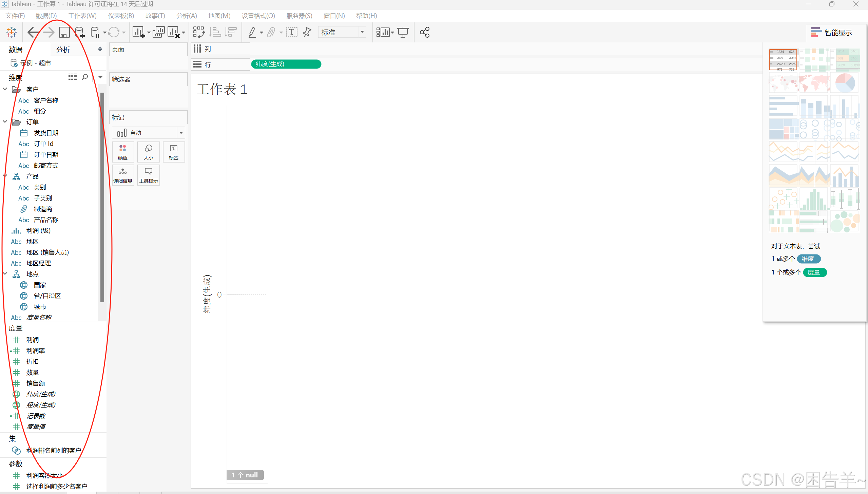Click the 工具提示 marks button

pos(148,175)
